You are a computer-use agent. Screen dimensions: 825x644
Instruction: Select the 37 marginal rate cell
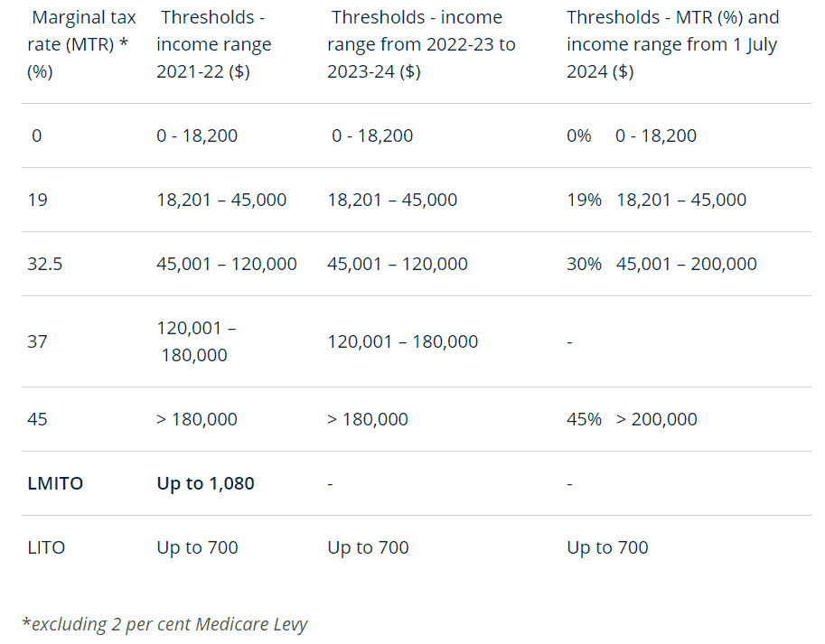pyautogui.click(x=37, y=341)
